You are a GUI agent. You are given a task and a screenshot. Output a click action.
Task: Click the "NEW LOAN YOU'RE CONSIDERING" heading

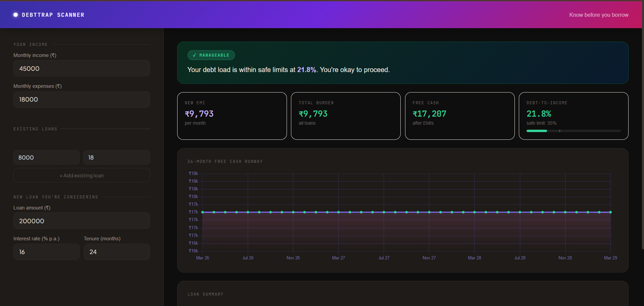point(56,197)
